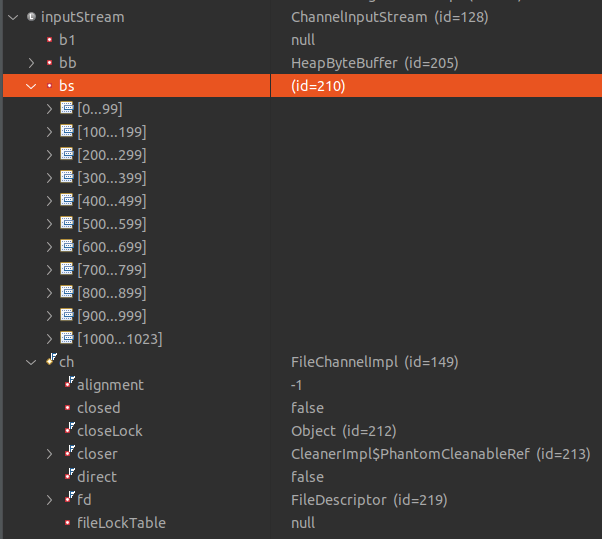Expand the [200...299] array partition
Screen dimensions: 602x539
point(49,155)
